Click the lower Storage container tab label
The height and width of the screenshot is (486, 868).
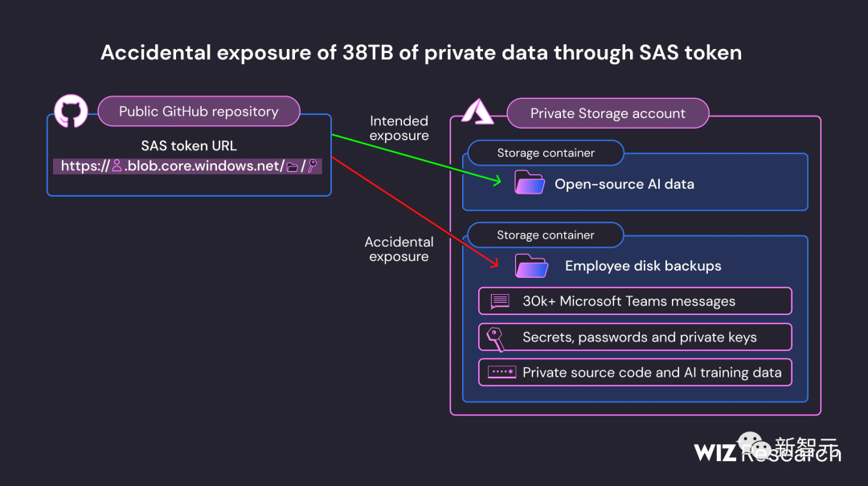click(x=546, y=235)
